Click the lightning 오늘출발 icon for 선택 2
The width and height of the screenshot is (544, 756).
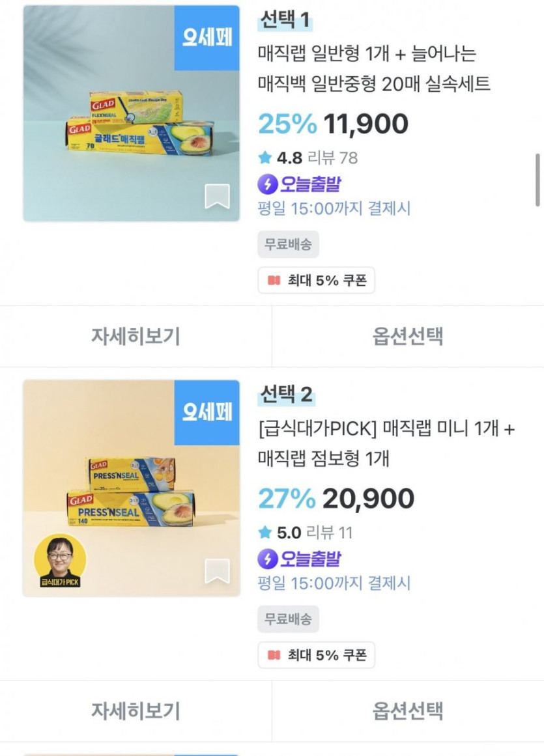click(x=267, y=559)
